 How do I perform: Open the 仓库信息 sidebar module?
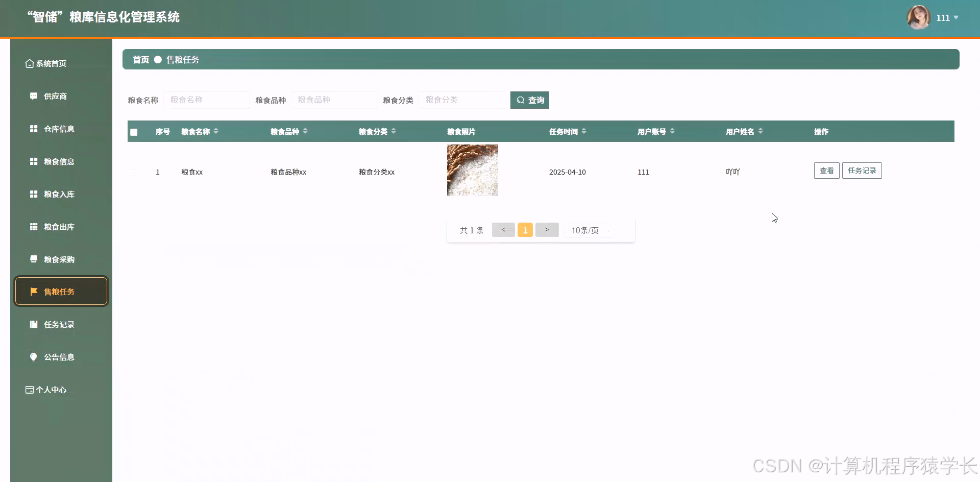(57, 129)
